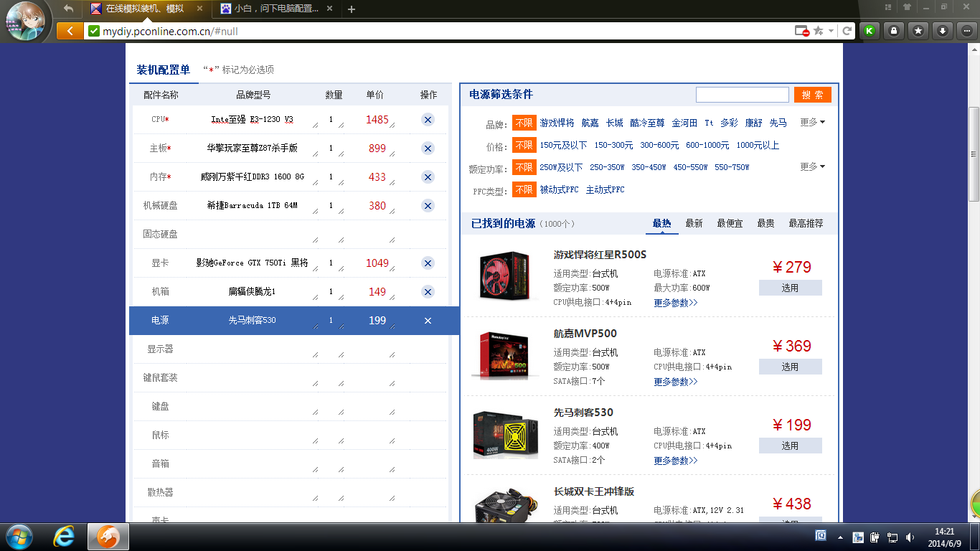
Task: Sort results by 最新 tab
Action: tap(694, 224)
